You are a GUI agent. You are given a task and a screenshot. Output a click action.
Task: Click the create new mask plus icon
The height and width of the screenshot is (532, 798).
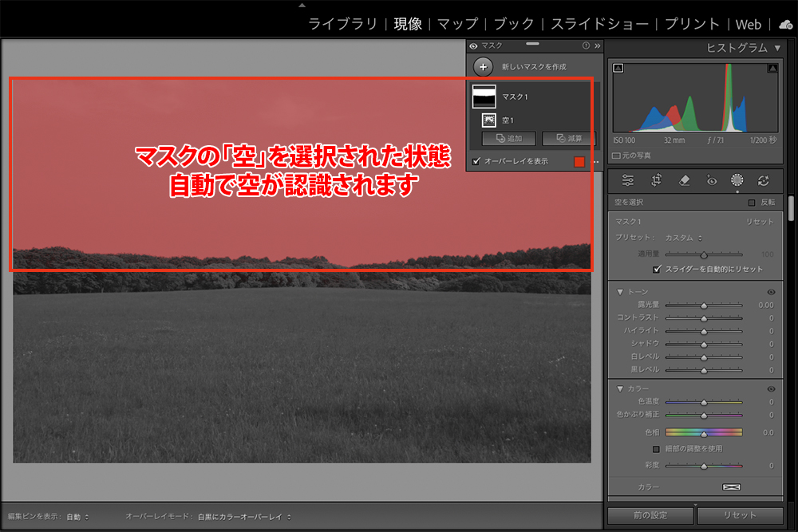pyautogui.click(x=483, y=67)
